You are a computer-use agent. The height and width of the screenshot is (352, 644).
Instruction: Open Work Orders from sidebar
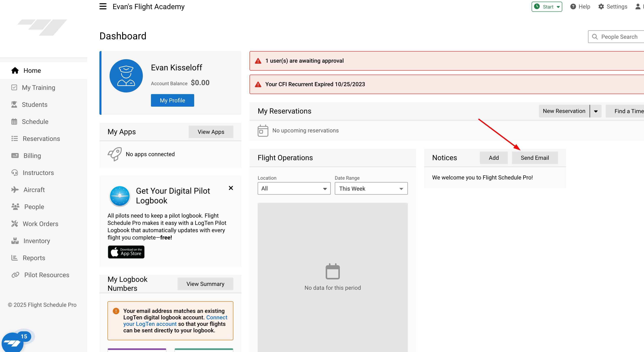[x=43, y=224]
